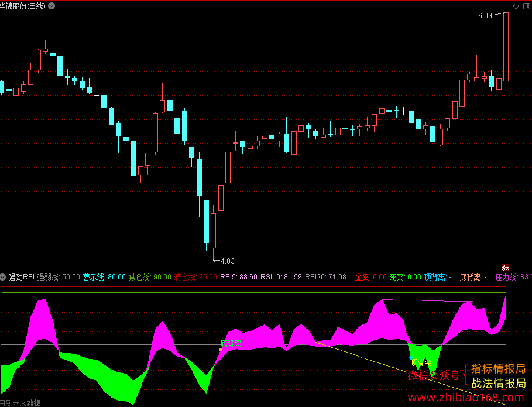Click the 死叉: 0.00 readout

click(x=406, y=277)
